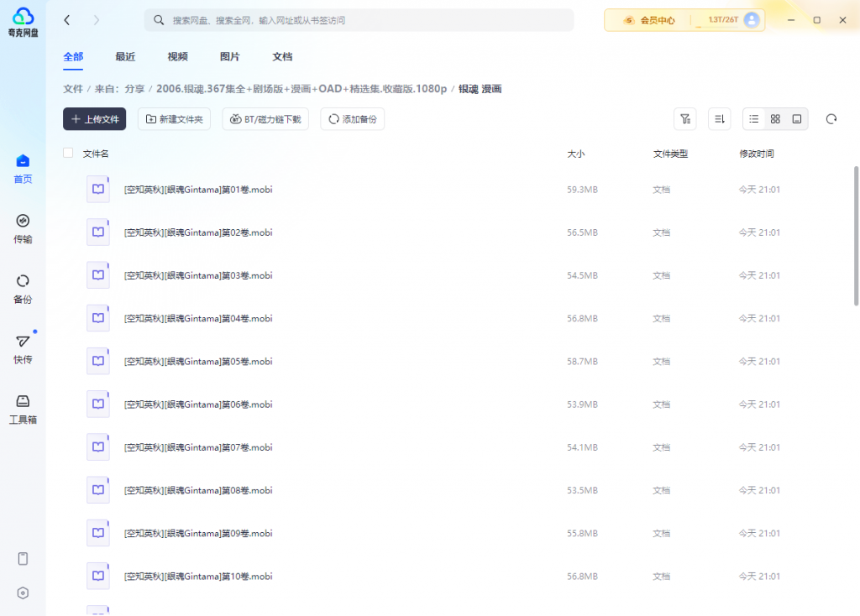Click file icon of 第02卷.mobi
860x616 pixels.
pos(98,232)
